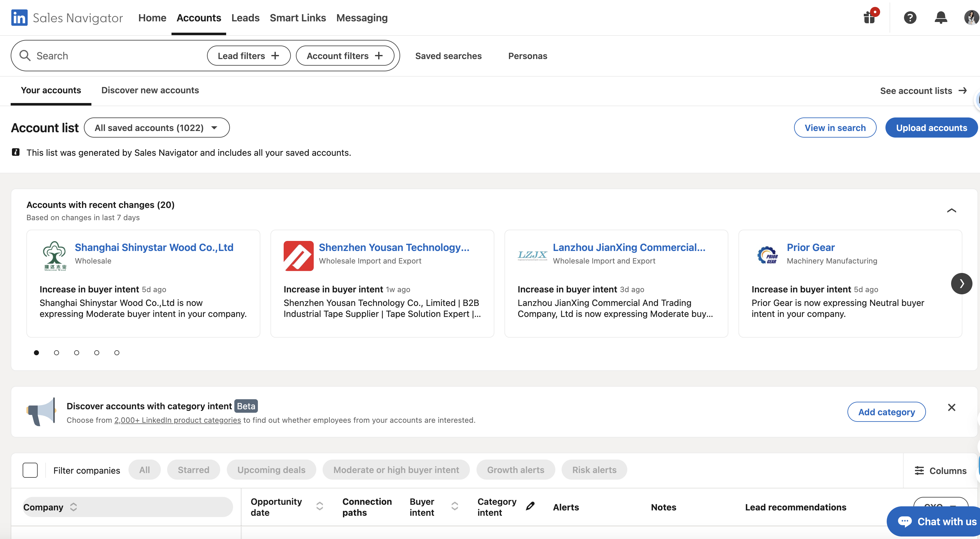Viewport: 980px width, 539px height.
Task: Open Saved searches
Action: point(449,56)
